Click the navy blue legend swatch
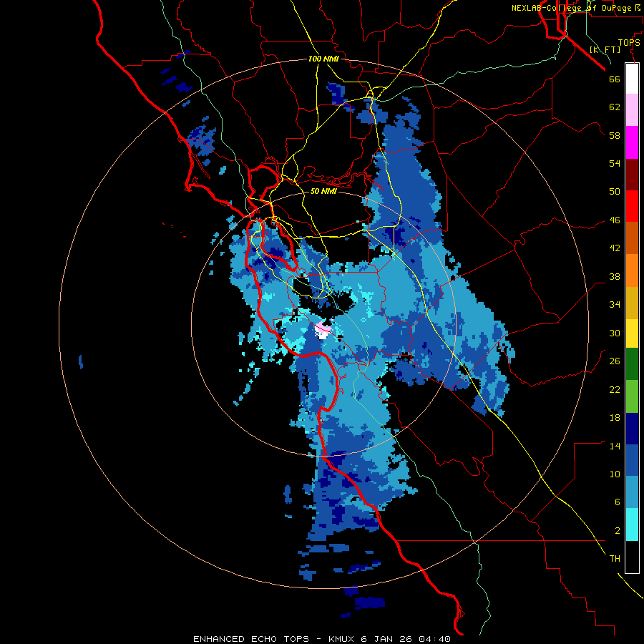 coord(632,429)
